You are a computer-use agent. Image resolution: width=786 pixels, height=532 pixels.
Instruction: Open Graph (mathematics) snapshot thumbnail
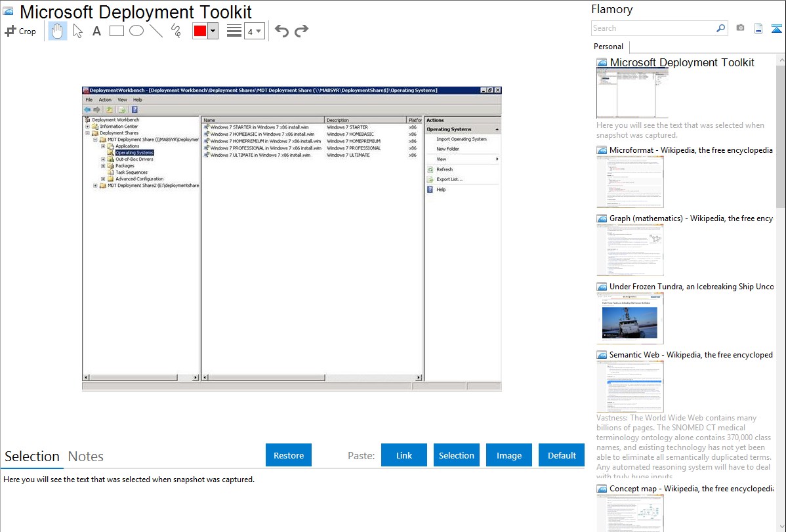630,250
